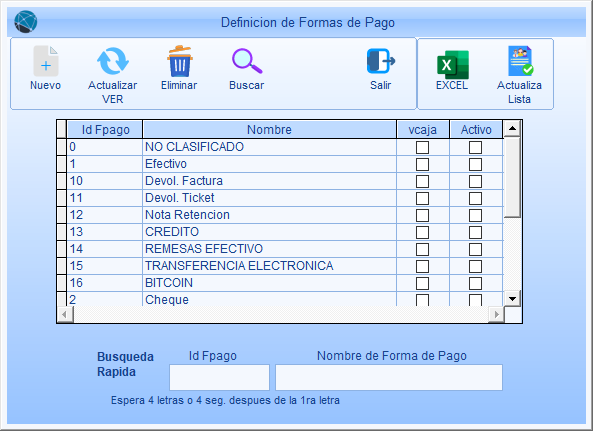Toggle vcaja checkbox for Efectivo row
Image resolution: width=593 pixels, height=431 pixels.
coord(422,164)
